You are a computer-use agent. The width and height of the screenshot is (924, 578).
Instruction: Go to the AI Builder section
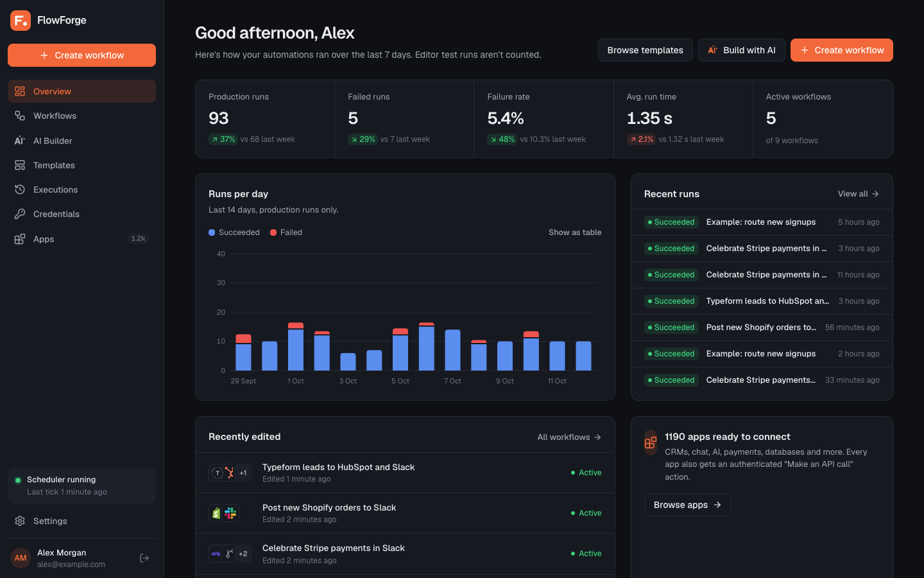(x=81, y=141)
